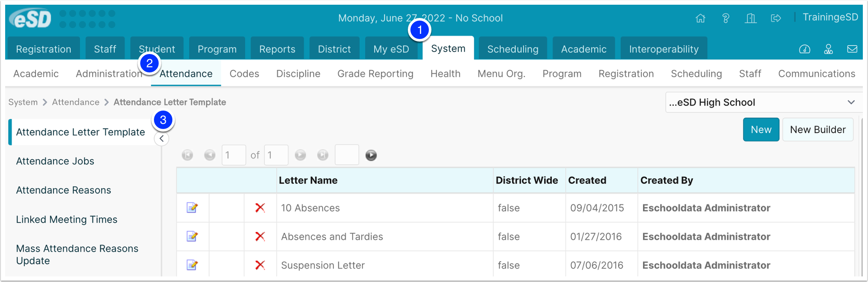Delete the Suspension Letter template

coord(260,265)
